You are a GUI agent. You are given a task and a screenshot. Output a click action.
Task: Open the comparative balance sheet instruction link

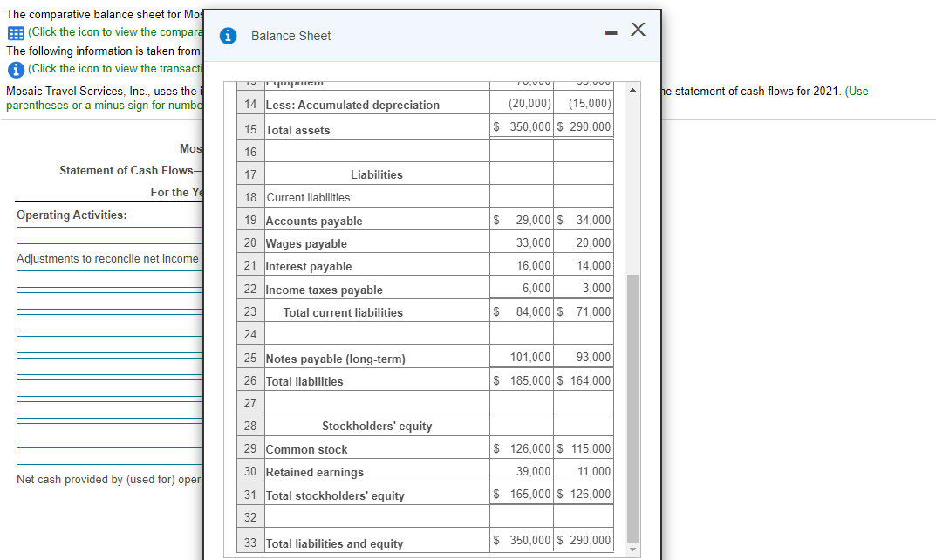[x=113, y=32]
